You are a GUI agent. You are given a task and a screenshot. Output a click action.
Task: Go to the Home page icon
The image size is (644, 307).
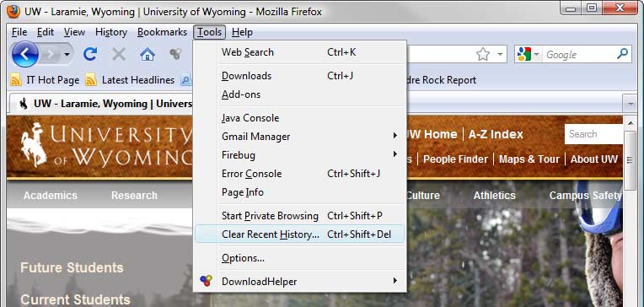[148, 54]
